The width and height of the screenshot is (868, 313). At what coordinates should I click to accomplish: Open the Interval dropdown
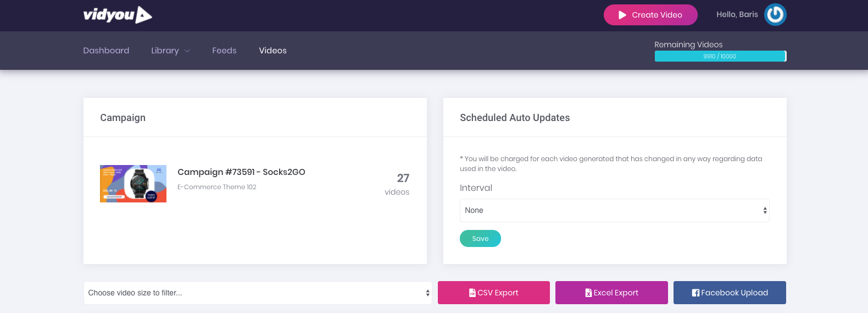click(x=614, y=210)
